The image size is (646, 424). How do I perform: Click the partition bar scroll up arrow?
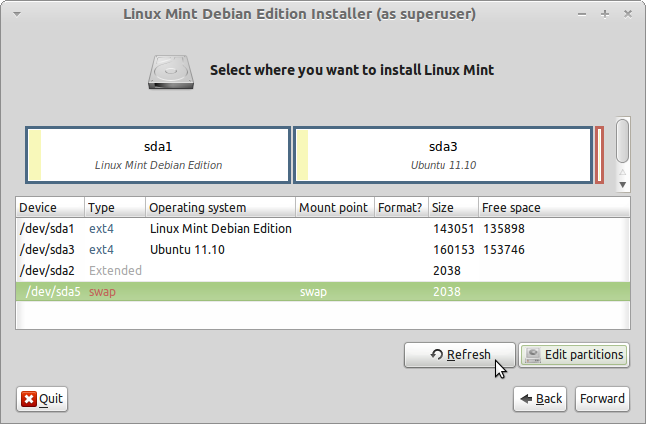(x=623, y=172)
